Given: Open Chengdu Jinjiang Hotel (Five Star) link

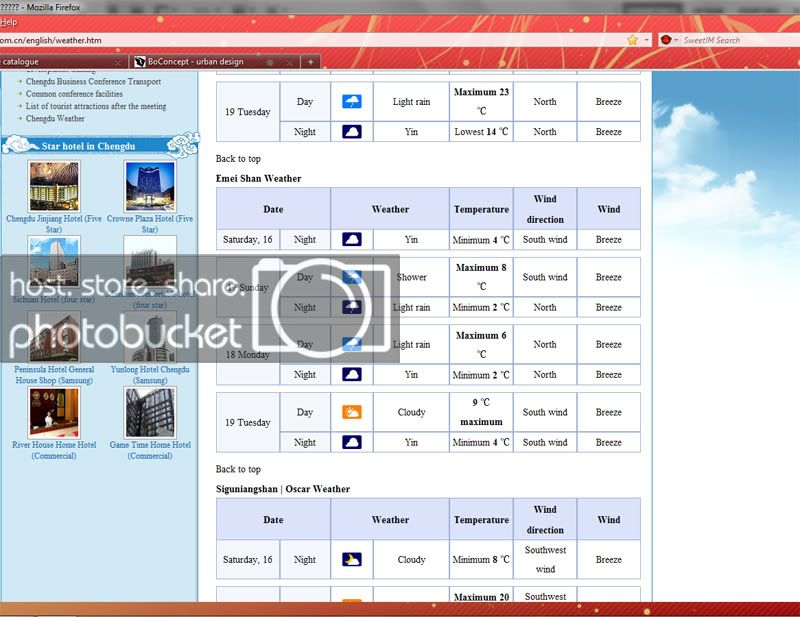Looking at the screenshot, I should (x=54, y=224).
